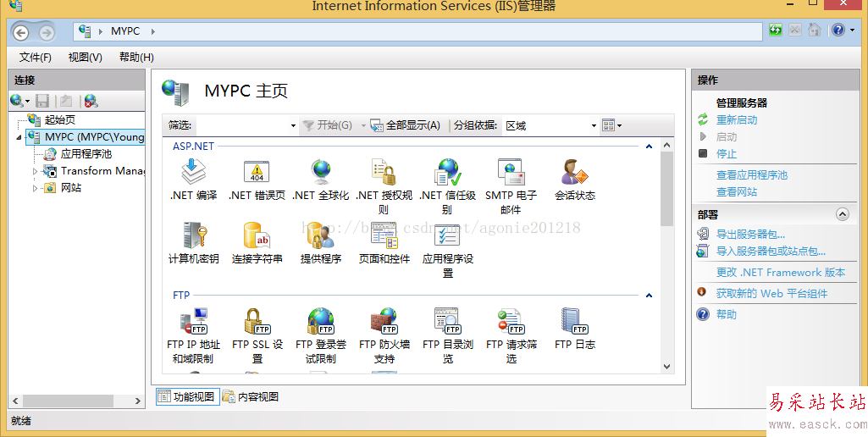This screenshot has height=437, width=868.
Task: Collapse the MYPC server tree node
Action: tap(20, 137)
